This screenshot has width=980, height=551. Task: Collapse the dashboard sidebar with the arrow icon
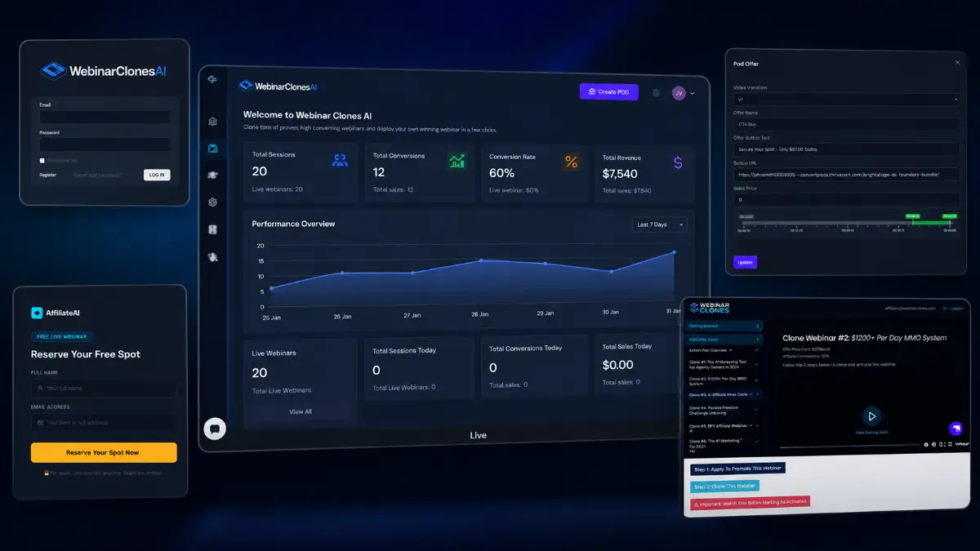coord(212,79)
